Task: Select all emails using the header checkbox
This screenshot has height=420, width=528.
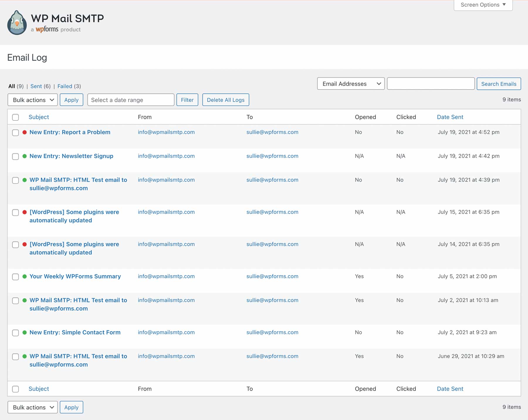Action: pos(16,117)
